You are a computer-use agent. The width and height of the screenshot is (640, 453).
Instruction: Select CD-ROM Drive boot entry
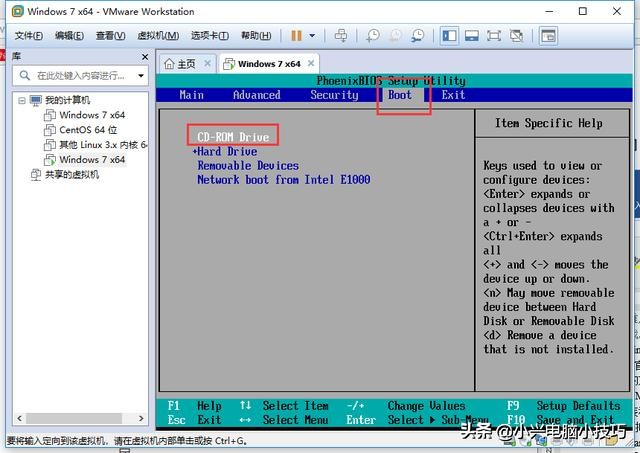click(x=233, y=137)
